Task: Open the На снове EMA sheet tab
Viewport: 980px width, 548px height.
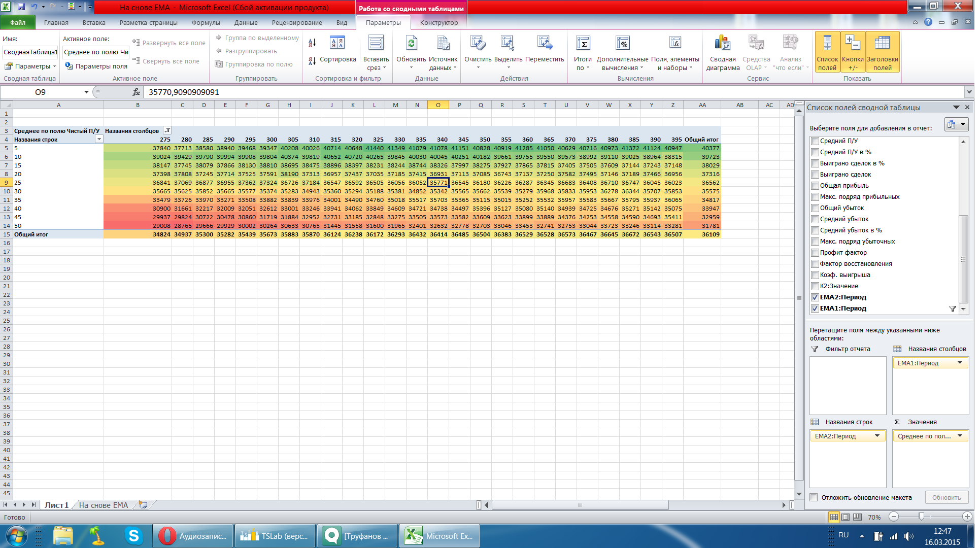Action: [104, 505]
